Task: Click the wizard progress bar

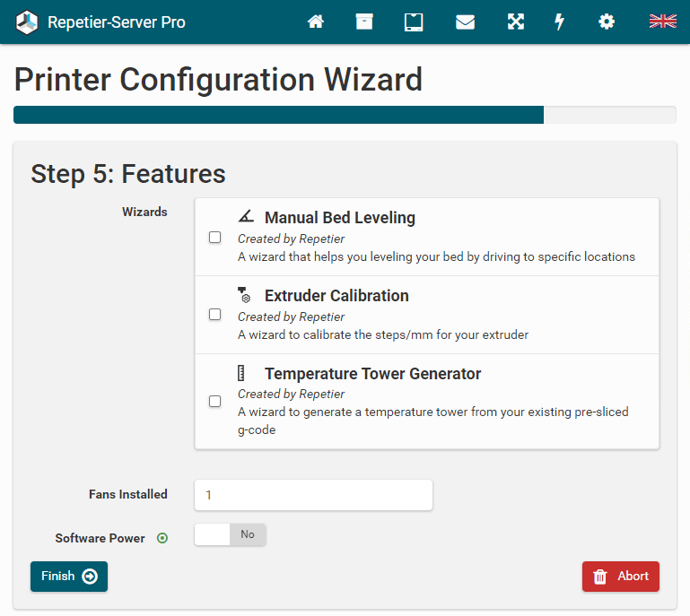Action: pos(345,115)
